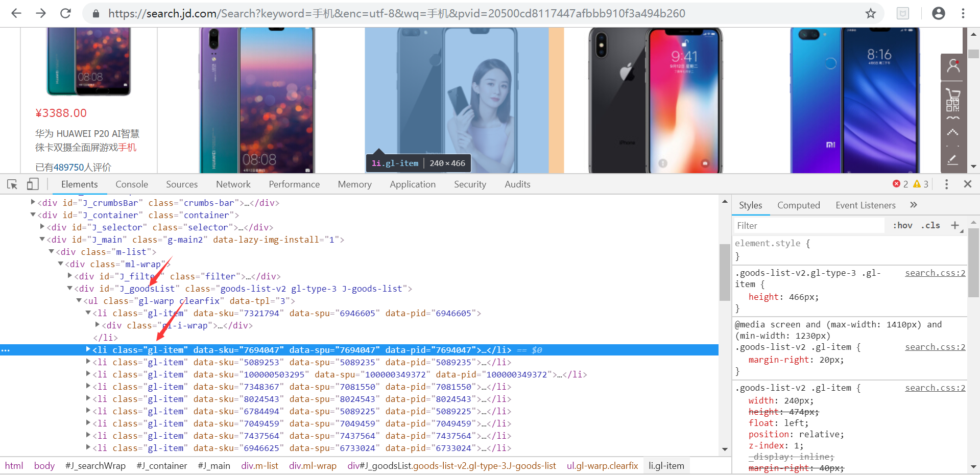Expand li with data-sku 7694047

88,349
